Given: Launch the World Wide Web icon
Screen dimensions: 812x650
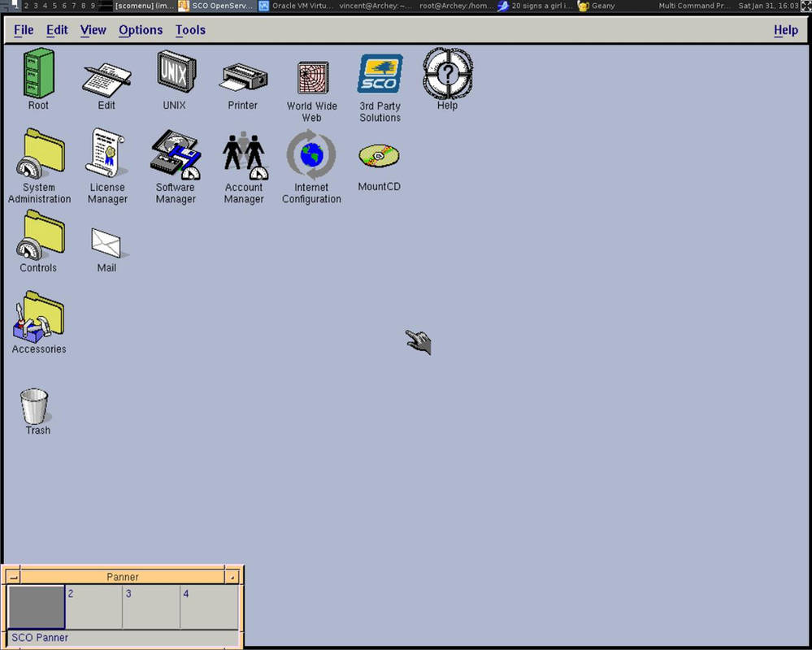Looking at the screenshot, I should tap(312, 77).
